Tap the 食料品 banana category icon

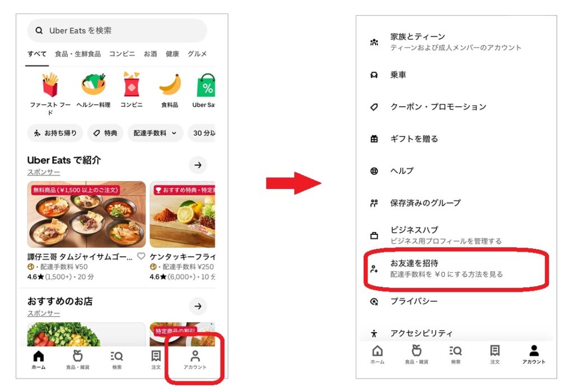coord(170,84)
